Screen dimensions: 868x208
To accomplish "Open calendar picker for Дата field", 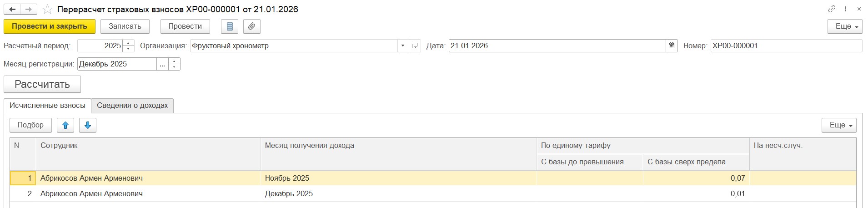I will [672, 46].
